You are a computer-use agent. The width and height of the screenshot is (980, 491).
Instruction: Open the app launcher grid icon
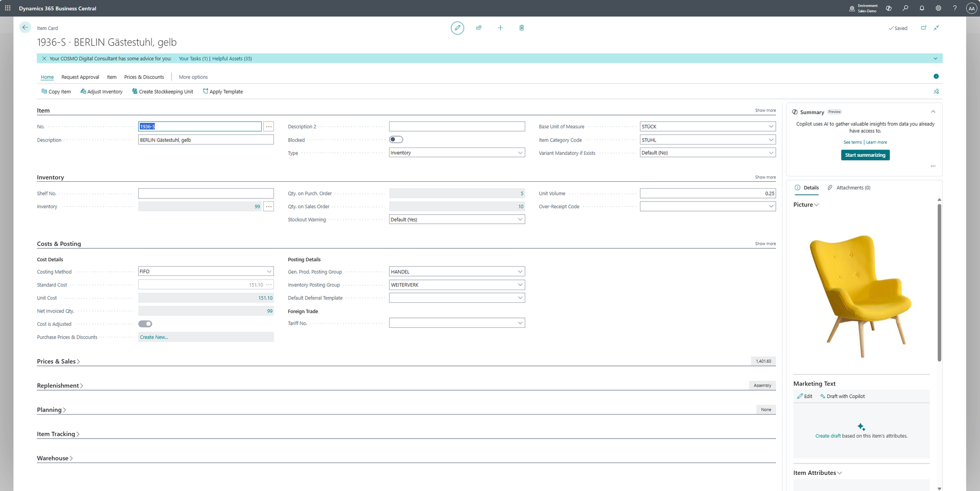coord(8,8)
